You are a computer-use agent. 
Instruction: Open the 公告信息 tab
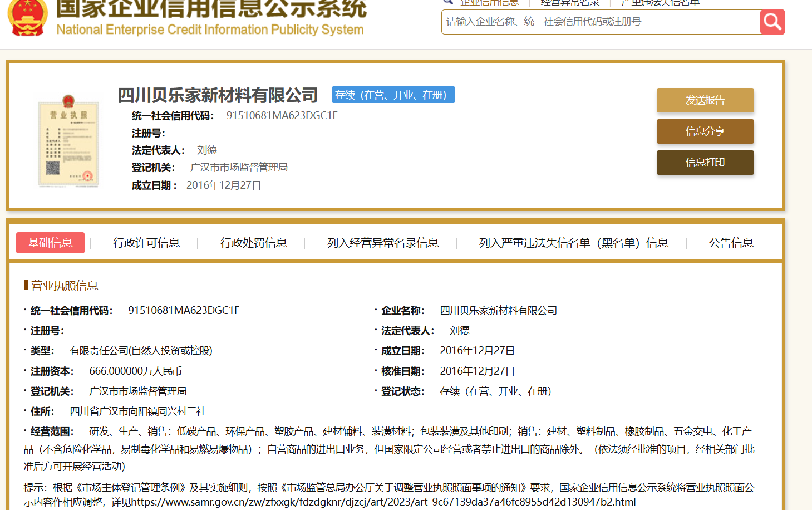tap(731, 243)
